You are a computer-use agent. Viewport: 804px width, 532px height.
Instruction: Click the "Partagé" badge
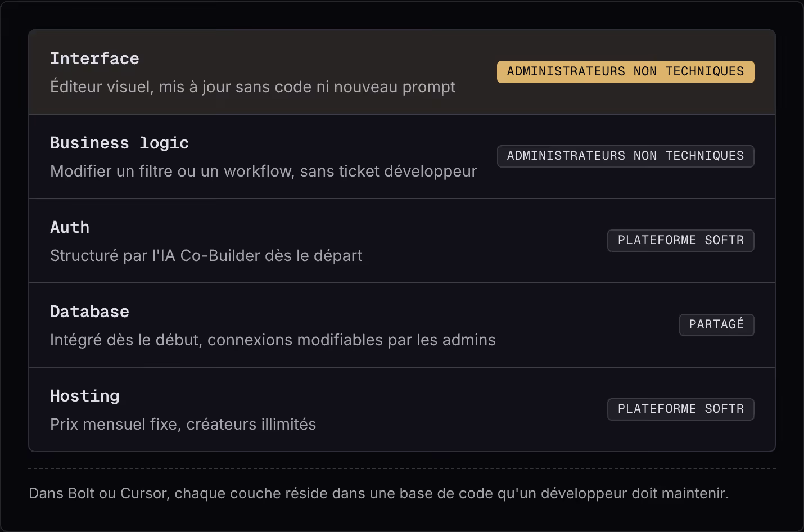pos(716,325)
